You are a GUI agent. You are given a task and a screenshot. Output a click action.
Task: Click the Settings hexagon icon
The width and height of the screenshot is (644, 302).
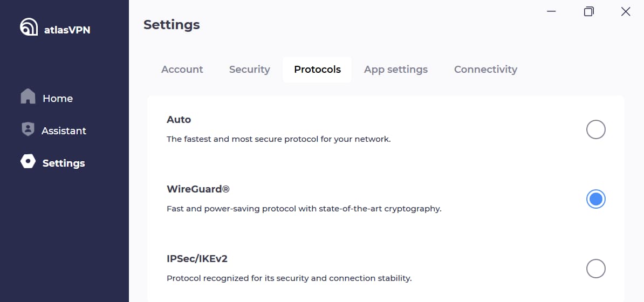point(28,162)
